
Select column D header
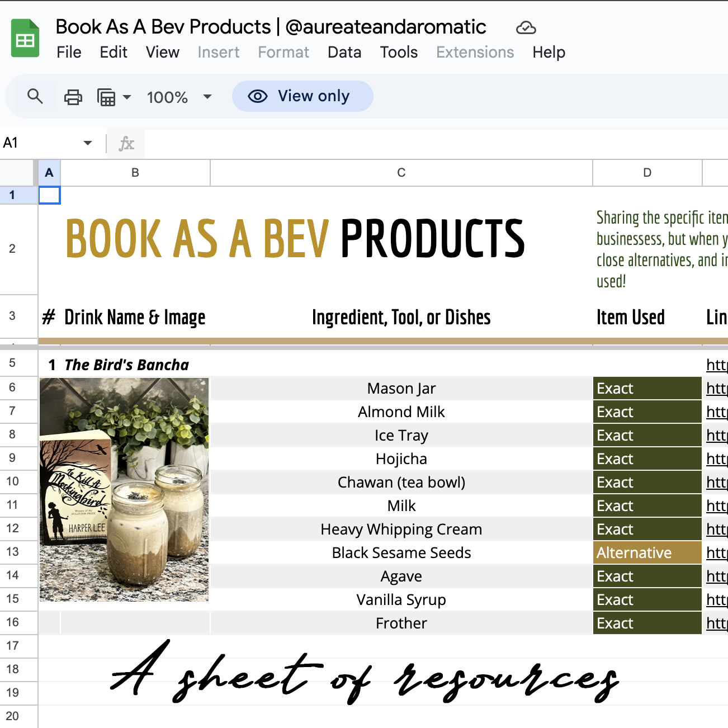647,173
